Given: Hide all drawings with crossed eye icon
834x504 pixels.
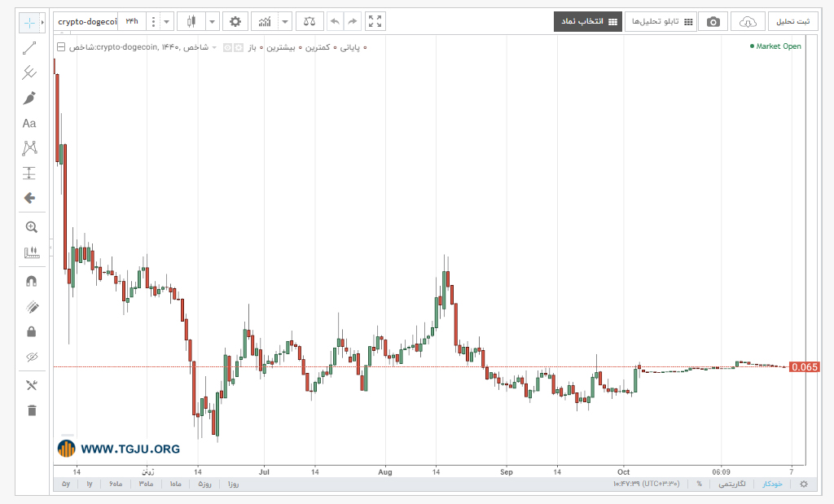Looking at the screenshot, I should (x=32, y=357).
